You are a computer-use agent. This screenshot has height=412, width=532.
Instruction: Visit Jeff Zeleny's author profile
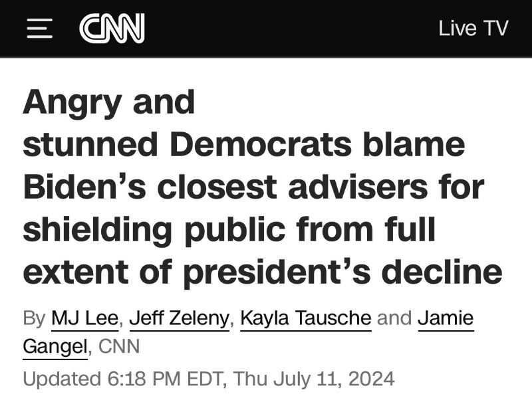pos(179,318)
